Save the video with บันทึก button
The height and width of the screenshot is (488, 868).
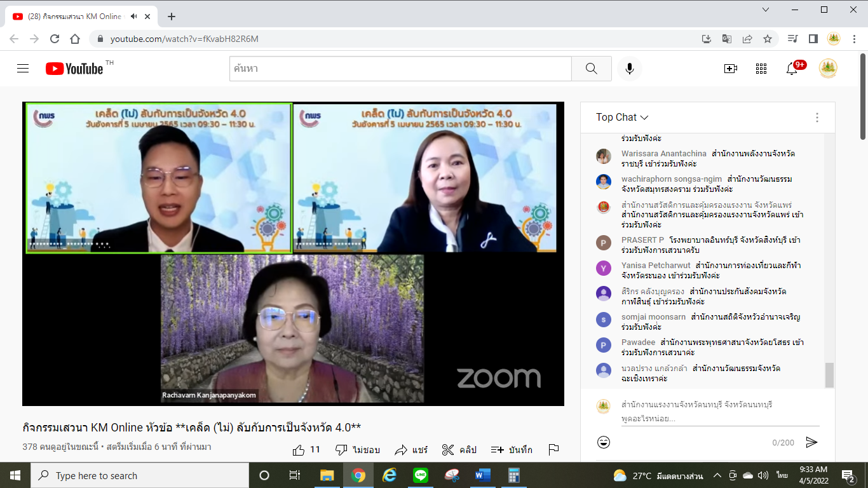[x=512, y=450]
